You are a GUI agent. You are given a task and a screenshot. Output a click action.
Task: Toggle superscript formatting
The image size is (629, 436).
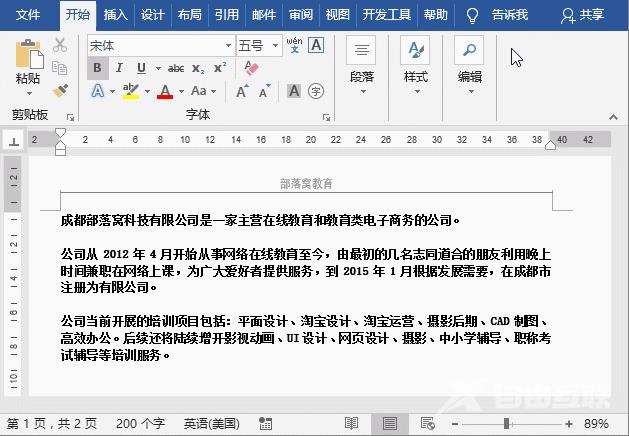(x=220, y=67)
